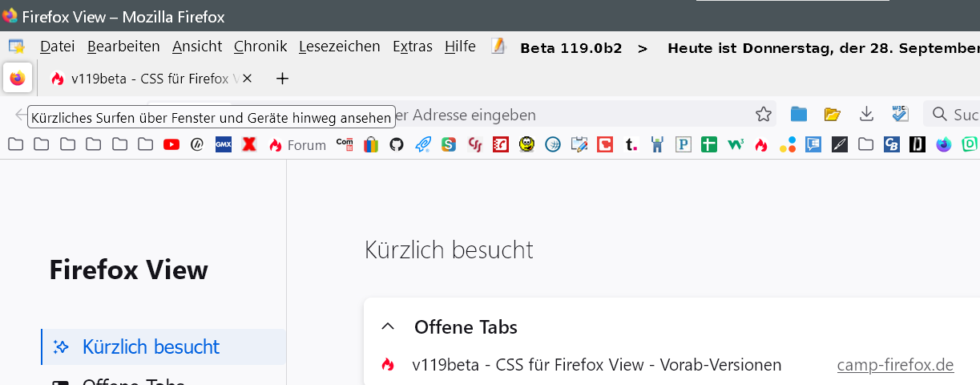
Task: Click the first bookmarks folder in toolbar
Action: (15, 145)
